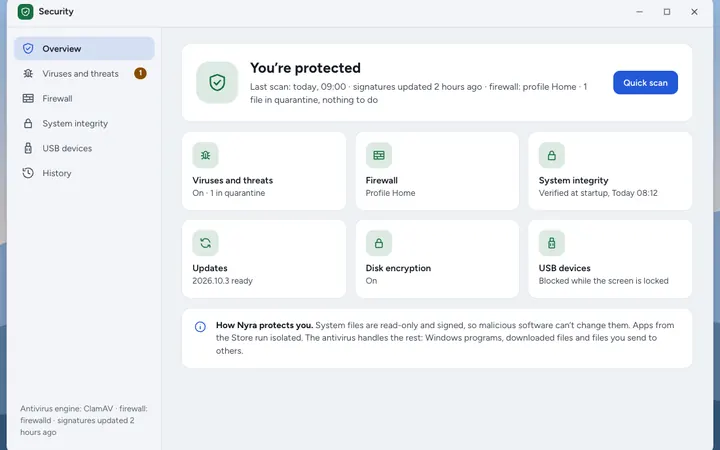Open the Updates card title
The image size is (720, 450).
(x=210, y=268)
